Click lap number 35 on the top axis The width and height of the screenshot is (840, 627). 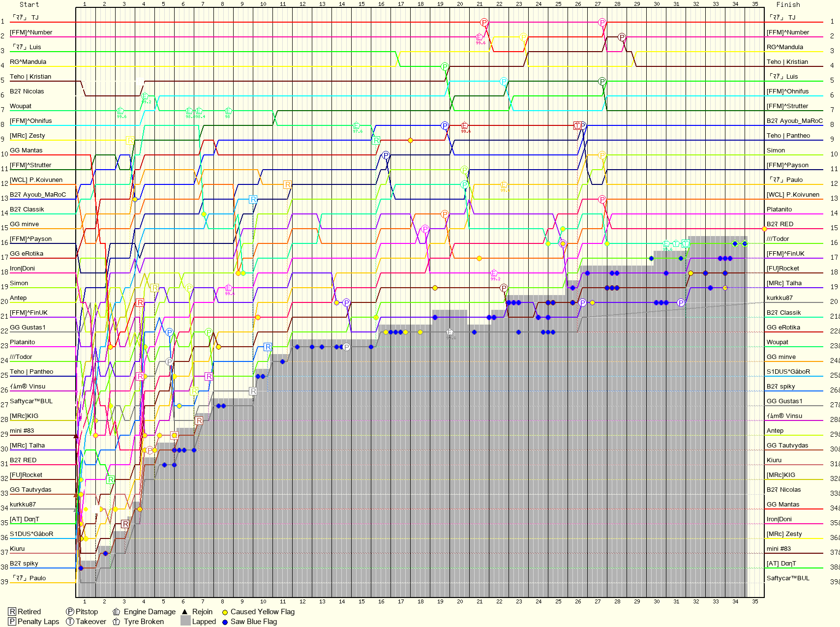tap(755, 4)
